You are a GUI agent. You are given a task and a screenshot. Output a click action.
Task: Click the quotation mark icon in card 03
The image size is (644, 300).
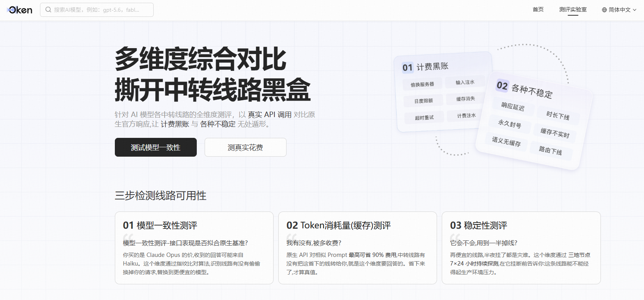coord(455,237)
